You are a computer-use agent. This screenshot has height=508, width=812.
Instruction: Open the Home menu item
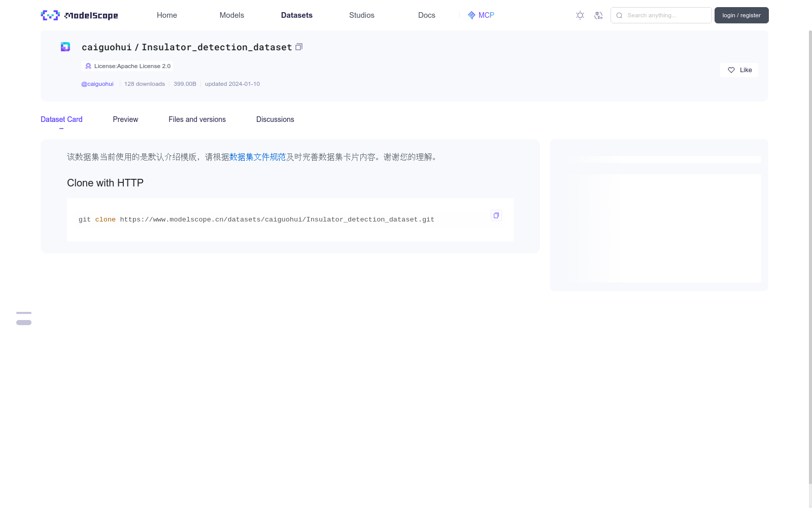[x=167, y=15]
